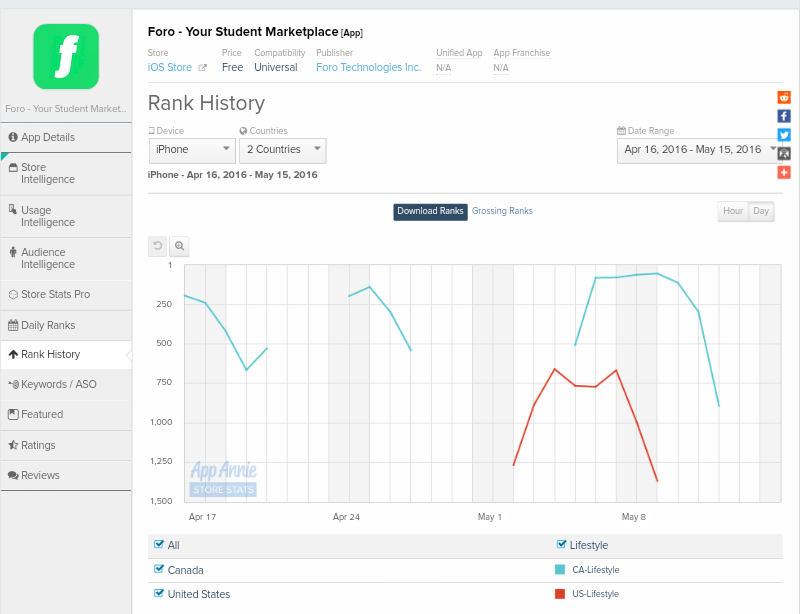The width and height of the screenshot is (800, 614).
Task: Open Foro Technologies Inc. publisher link
Action: click(x=368, y=68)
